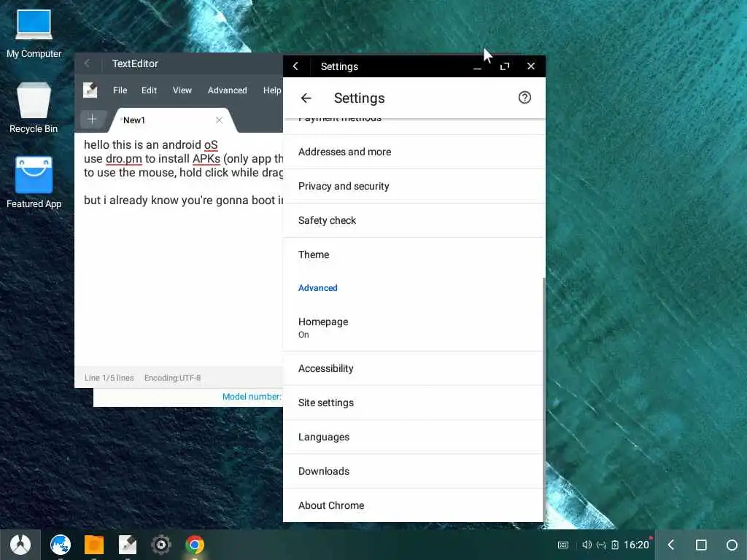Switch to TextEditor via taskbar icon

pyautogui.click(x=127, y=544)
